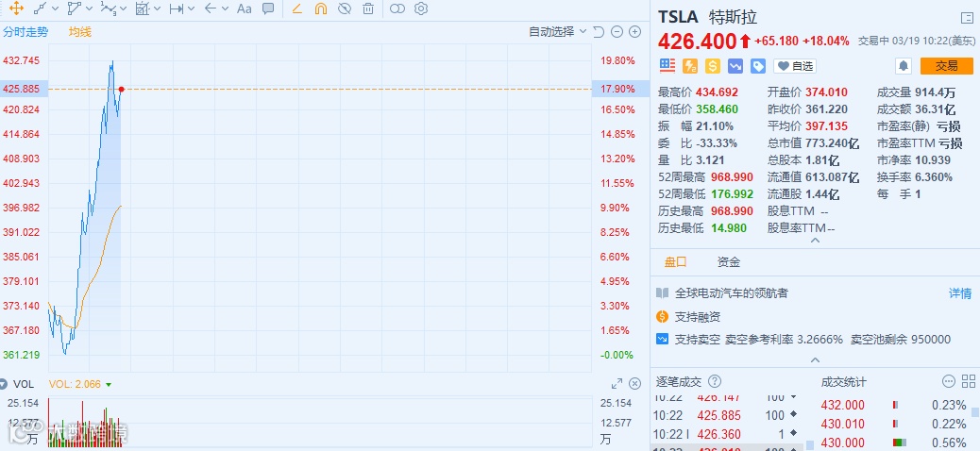Open chart settings gear icon
This screenshot has height=451, width=980.
[x=421, y=8]
